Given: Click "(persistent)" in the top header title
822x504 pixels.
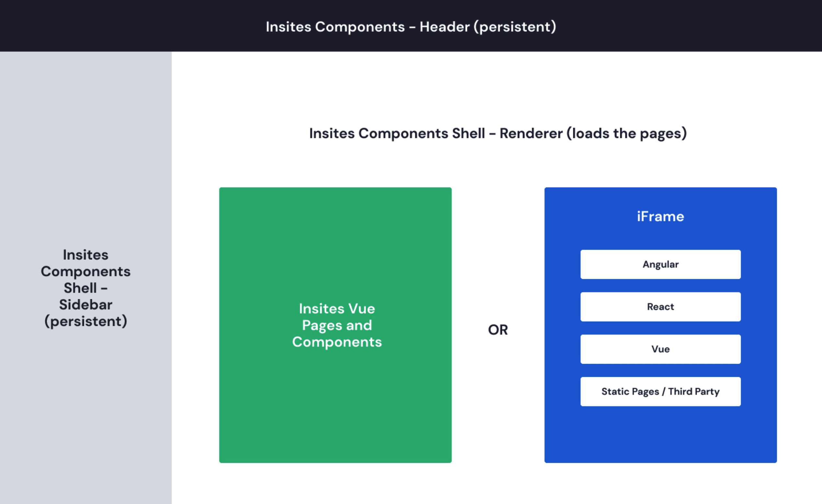Looking at the screenshot, I should coord(515,27).
